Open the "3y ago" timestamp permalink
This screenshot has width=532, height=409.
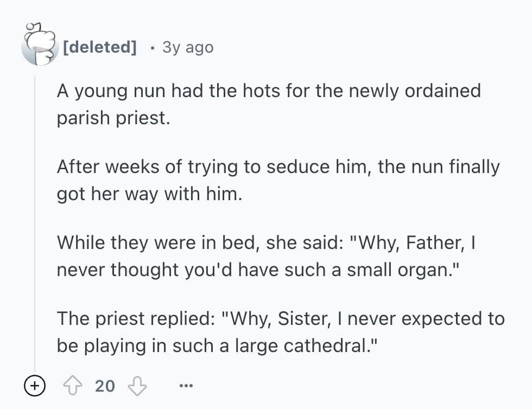tap(188, 47)
